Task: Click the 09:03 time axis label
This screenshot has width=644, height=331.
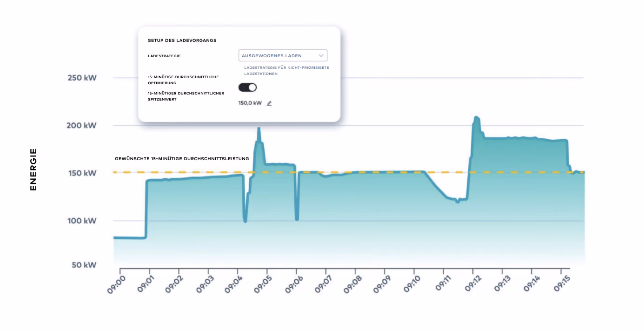Action: [x=204, y=284]
